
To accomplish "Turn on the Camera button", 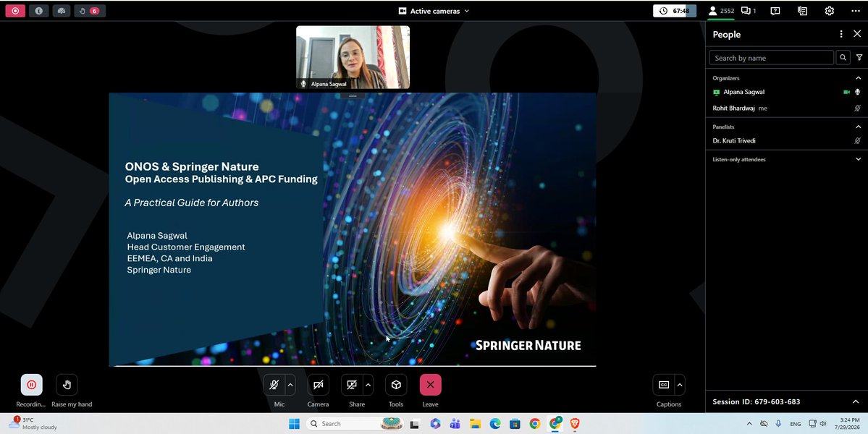I will coord(319,385).
